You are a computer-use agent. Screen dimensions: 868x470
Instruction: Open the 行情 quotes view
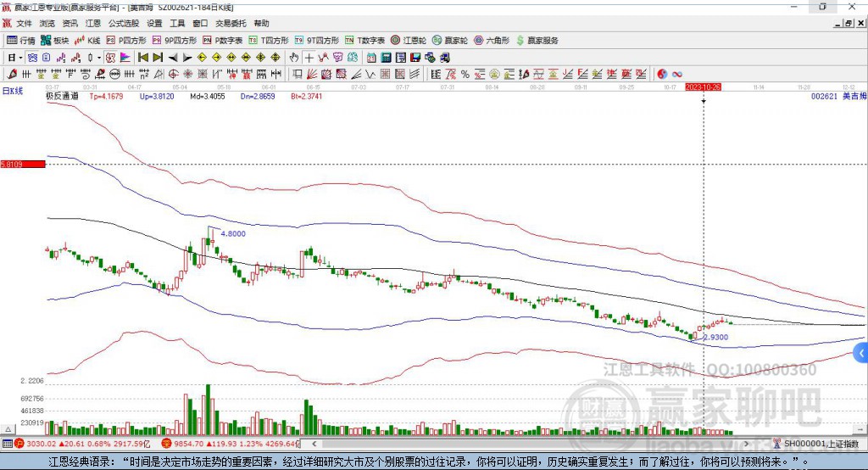[20, 41]
